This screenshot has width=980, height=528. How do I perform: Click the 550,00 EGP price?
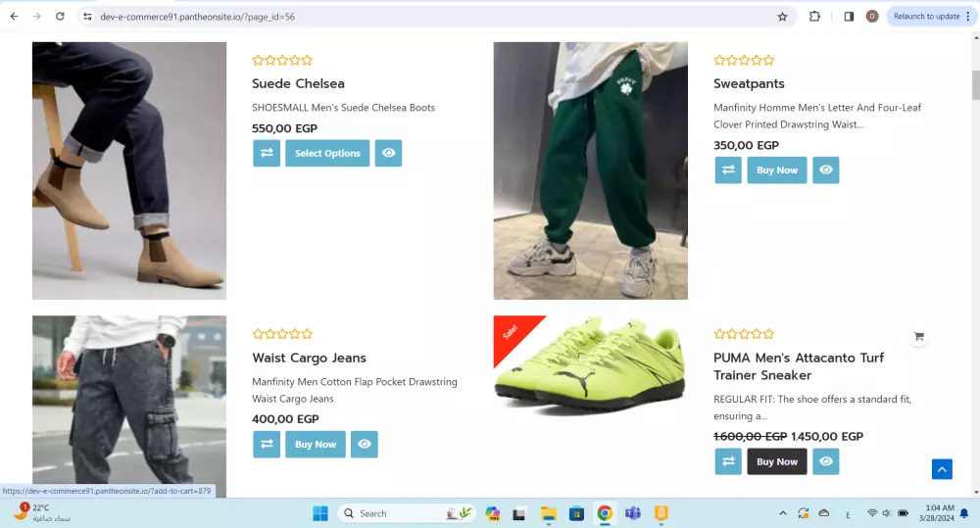point(284,128)
